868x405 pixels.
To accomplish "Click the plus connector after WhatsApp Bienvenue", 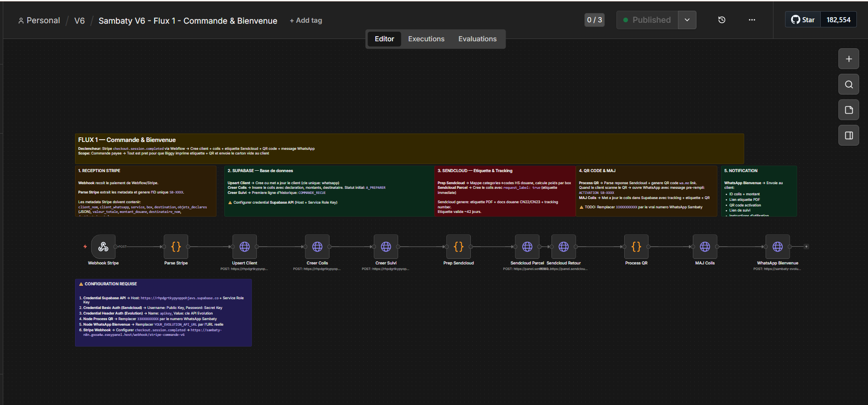I will 806,247.
